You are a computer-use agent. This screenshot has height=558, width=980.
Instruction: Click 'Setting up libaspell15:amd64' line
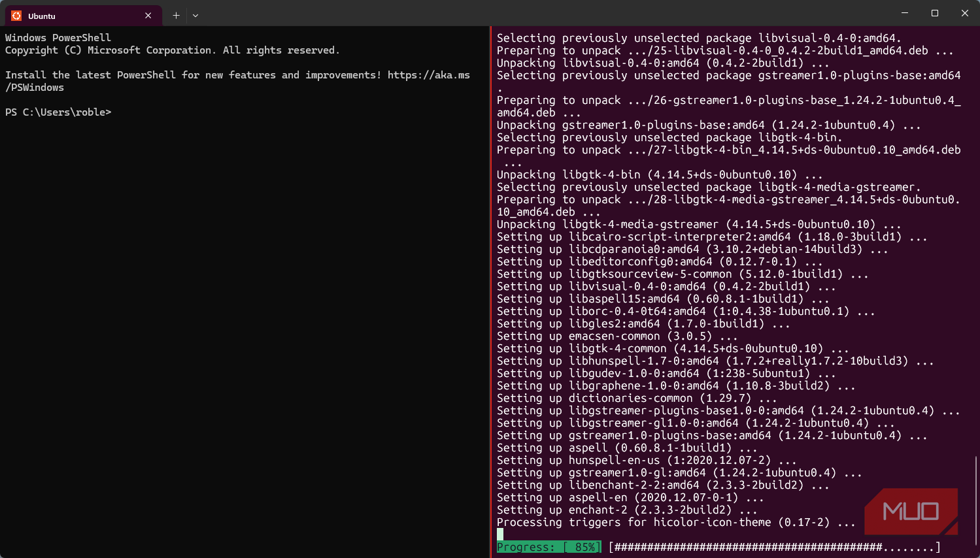[663, 299]
